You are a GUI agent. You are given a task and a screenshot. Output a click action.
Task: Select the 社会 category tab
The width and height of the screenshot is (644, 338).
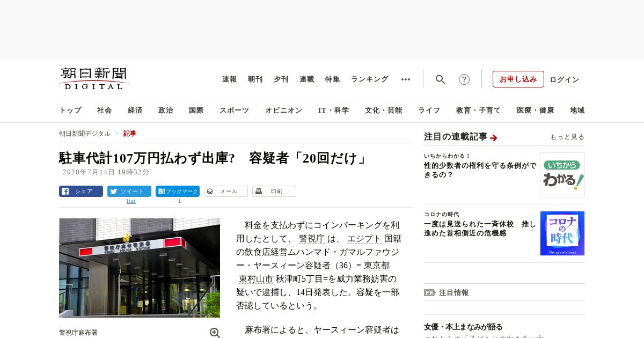point(105,111)
